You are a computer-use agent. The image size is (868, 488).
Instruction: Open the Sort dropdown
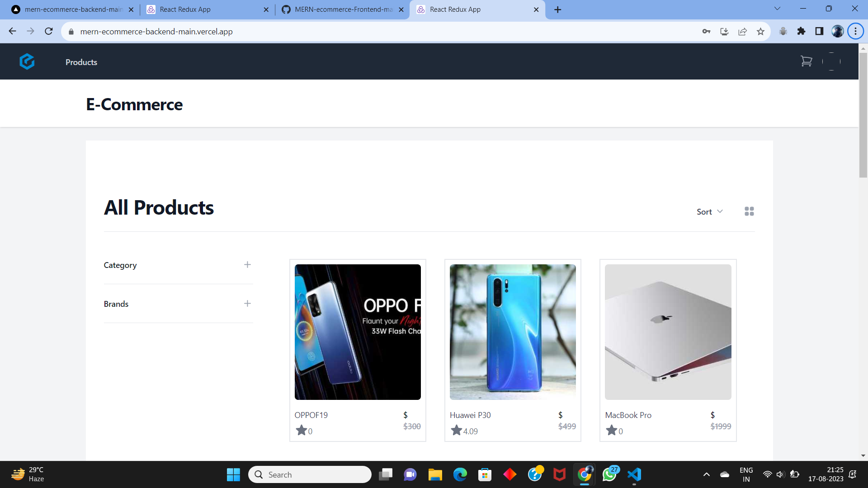click(709, 211)
